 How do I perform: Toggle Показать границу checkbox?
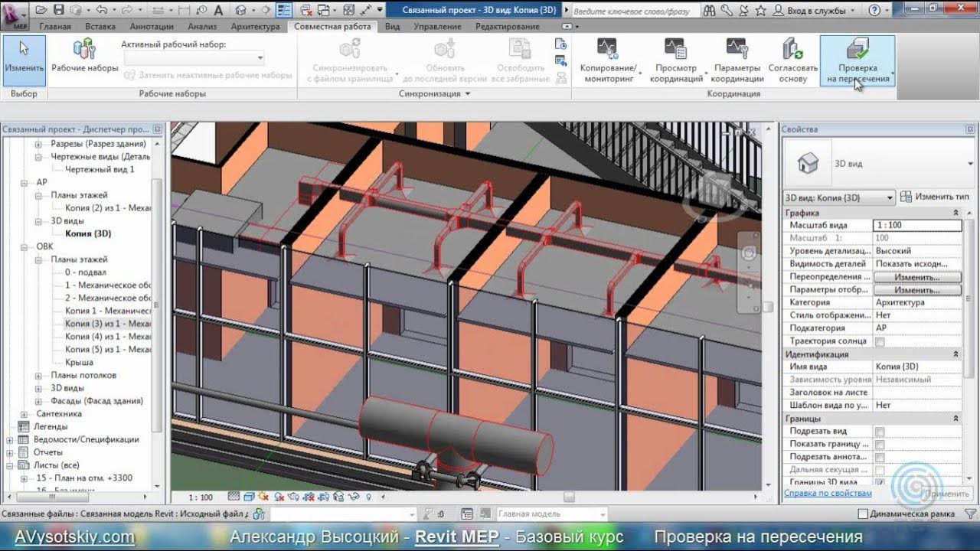click(880, 445)
